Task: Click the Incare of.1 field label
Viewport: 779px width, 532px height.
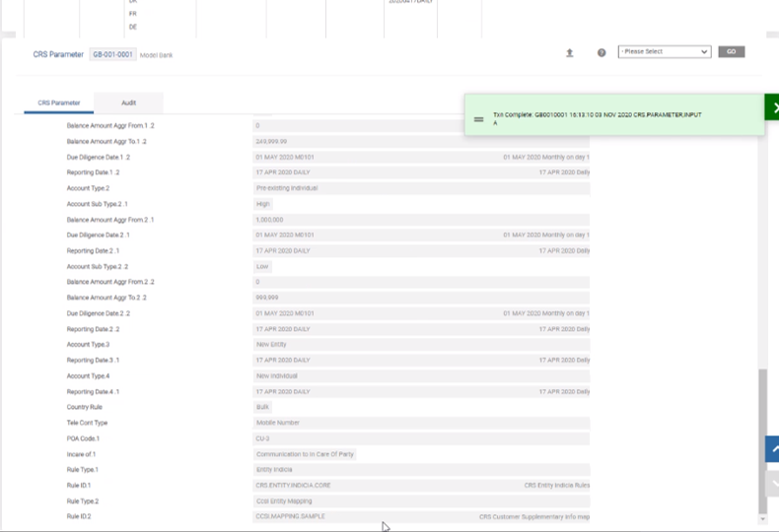Action: (81, 454)
